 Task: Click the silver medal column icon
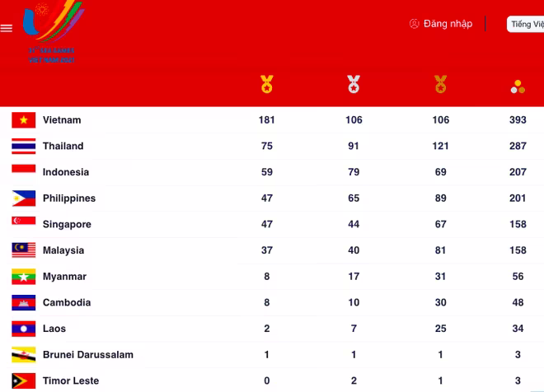(354, 84)
